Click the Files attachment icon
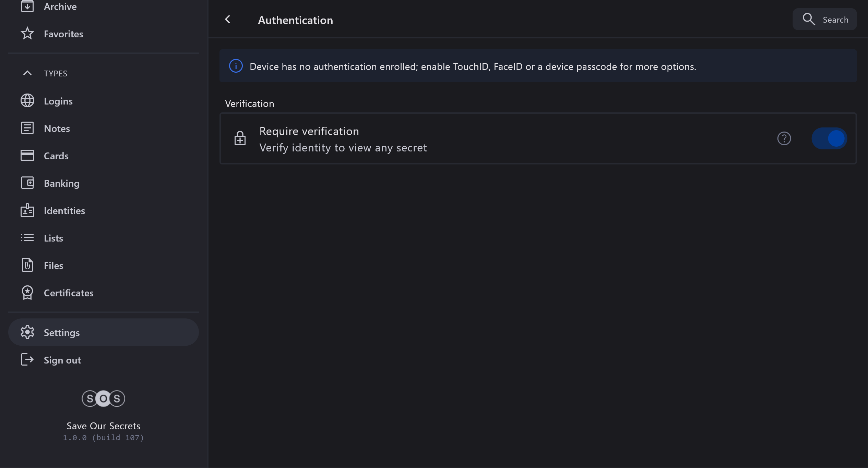Image resolution: width=868 pixels, height=468 pixels. coord(27,265)
